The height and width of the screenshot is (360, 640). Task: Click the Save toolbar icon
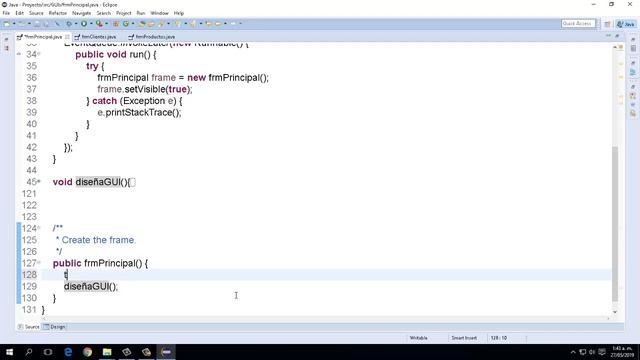tap(37, 24)
